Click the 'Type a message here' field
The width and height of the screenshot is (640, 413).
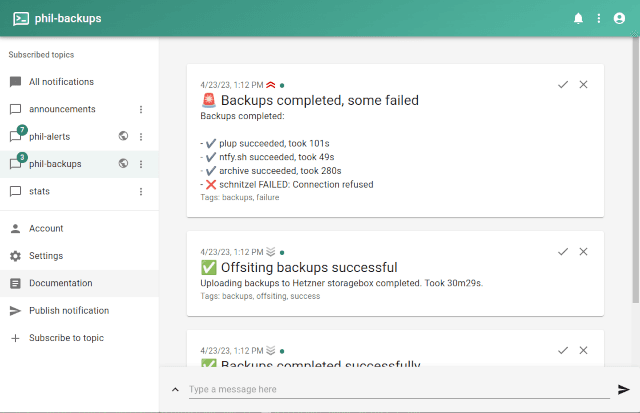(x=397, y=389)
